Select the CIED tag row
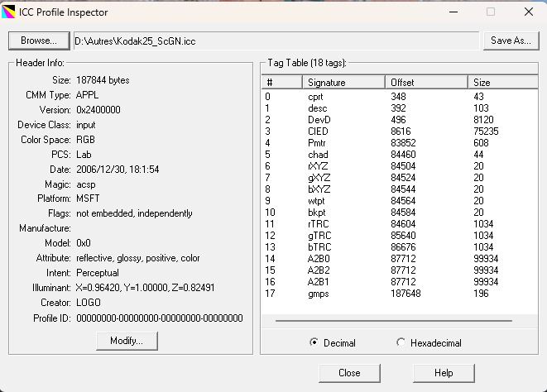This screenshot has width=547, height=392. click(x=318, y=131)
